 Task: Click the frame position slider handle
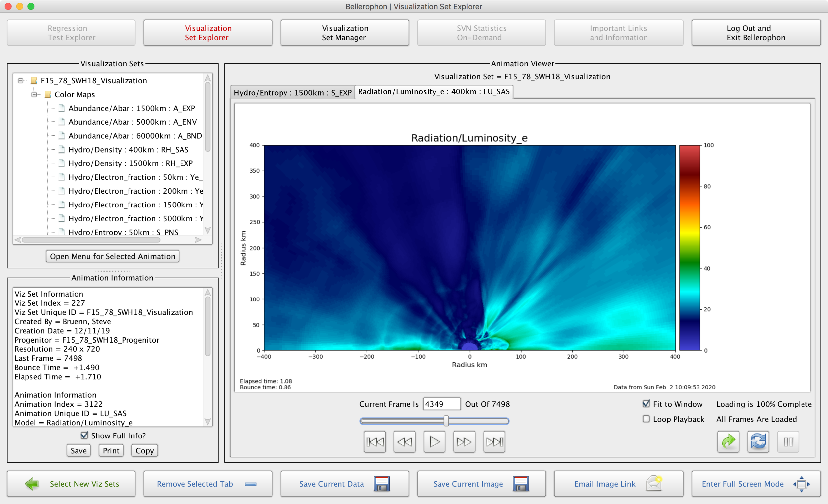click(446, 420)
